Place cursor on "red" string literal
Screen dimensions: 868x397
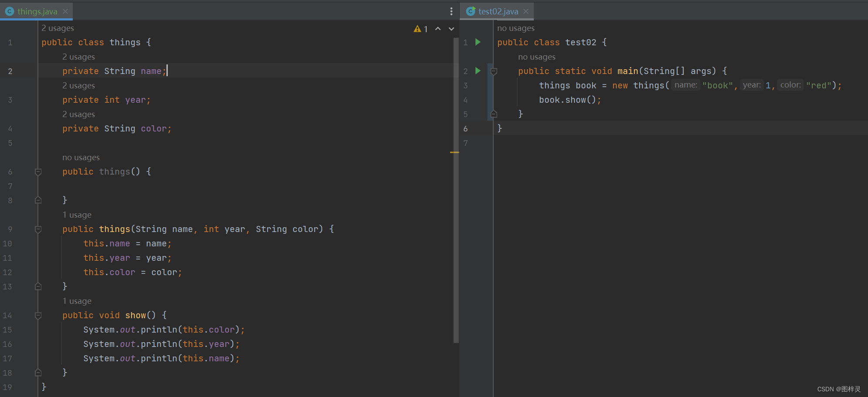click(819, 86)
